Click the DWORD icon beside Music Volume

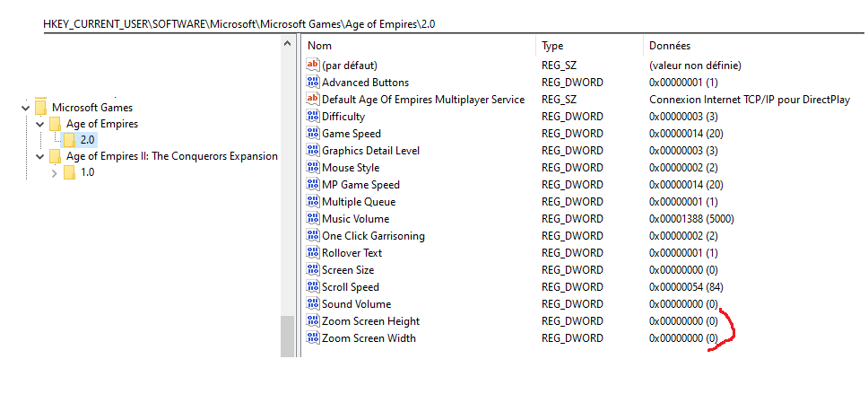[x=313, y=219]
